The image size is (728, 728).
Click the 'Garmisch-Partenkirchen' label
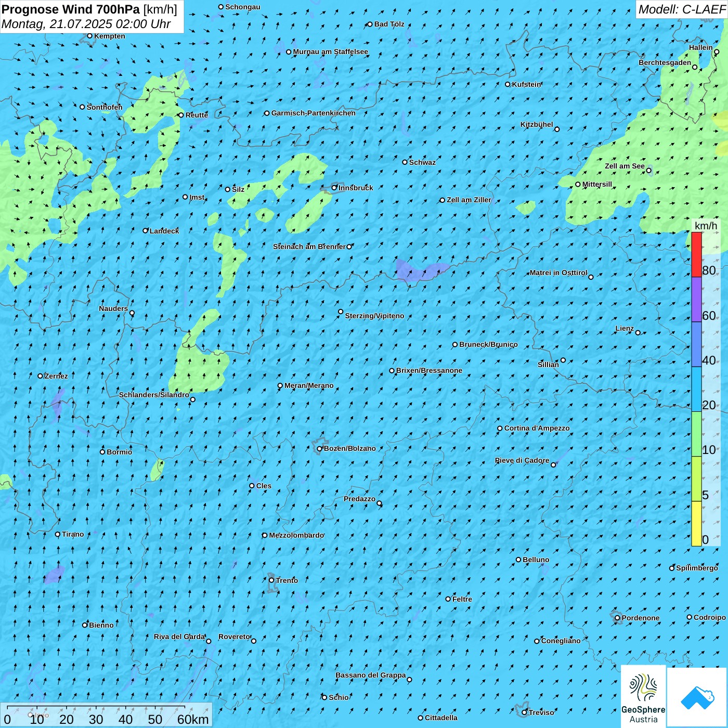click(314, 113)
